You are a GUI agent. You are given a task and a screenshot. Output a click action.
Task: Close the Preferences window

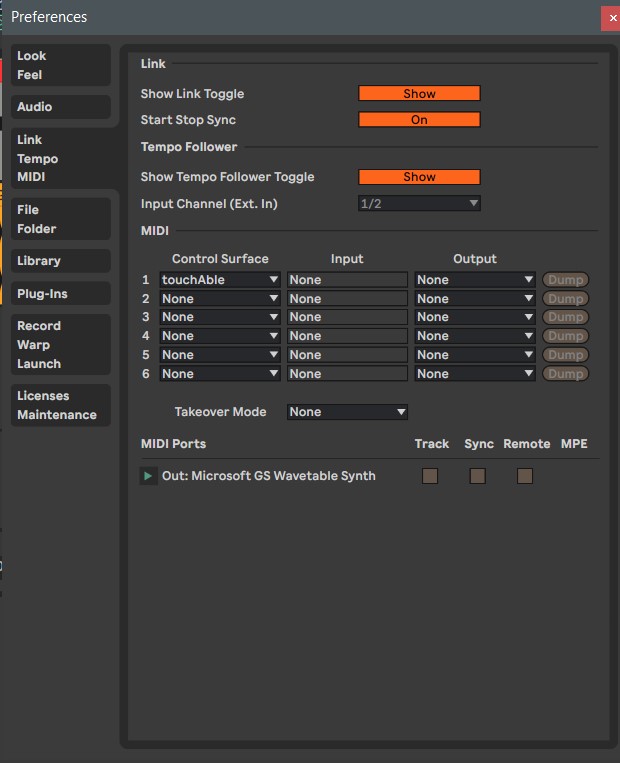click(610, 18)
